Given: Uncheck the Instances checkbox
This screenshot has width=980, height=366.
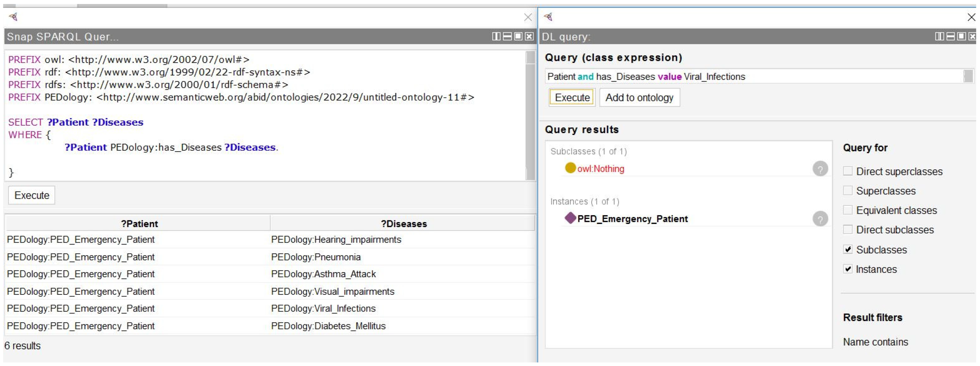Looking at the screenshot, I should (x=848, y=269).
